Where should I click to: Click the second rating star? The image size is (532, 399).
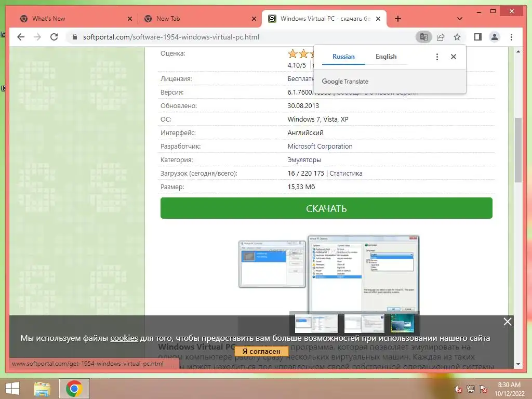point(303,54)
